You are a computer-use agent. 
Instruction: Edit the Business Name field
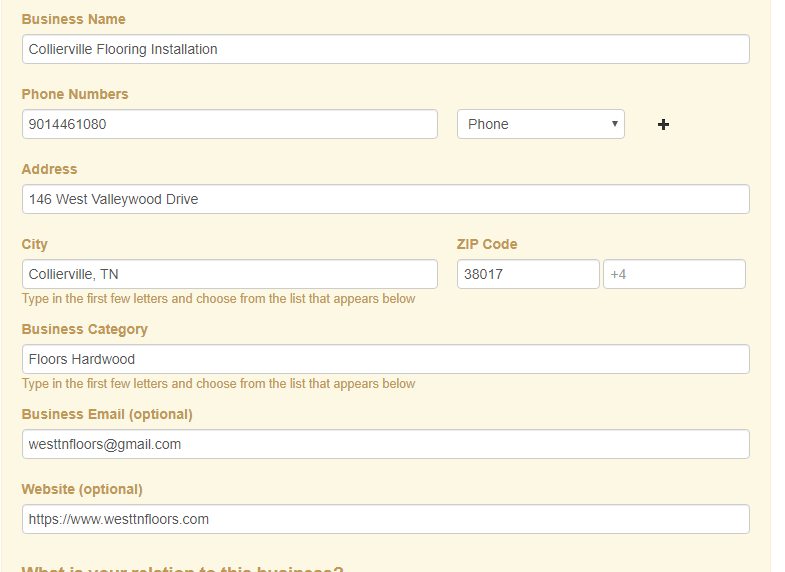pyautogui.click(x=385, y=49)
